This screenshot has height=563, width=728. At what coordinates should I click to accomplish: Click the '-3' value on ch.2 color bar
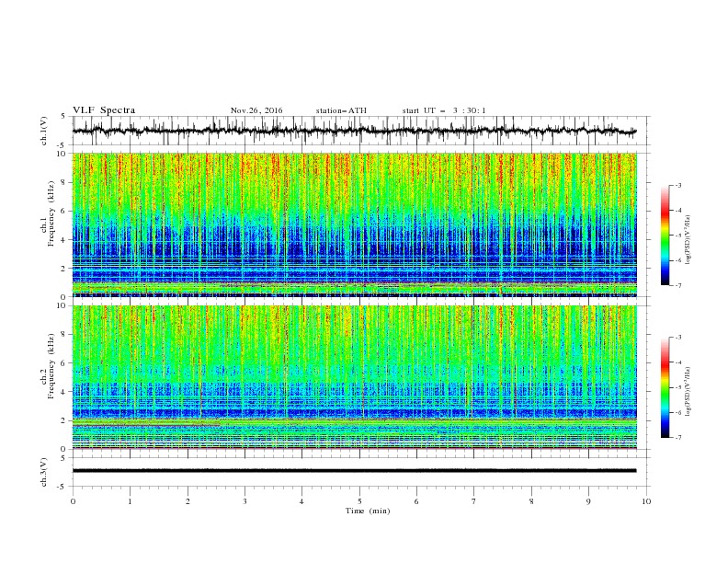click(x=678, y=338)
